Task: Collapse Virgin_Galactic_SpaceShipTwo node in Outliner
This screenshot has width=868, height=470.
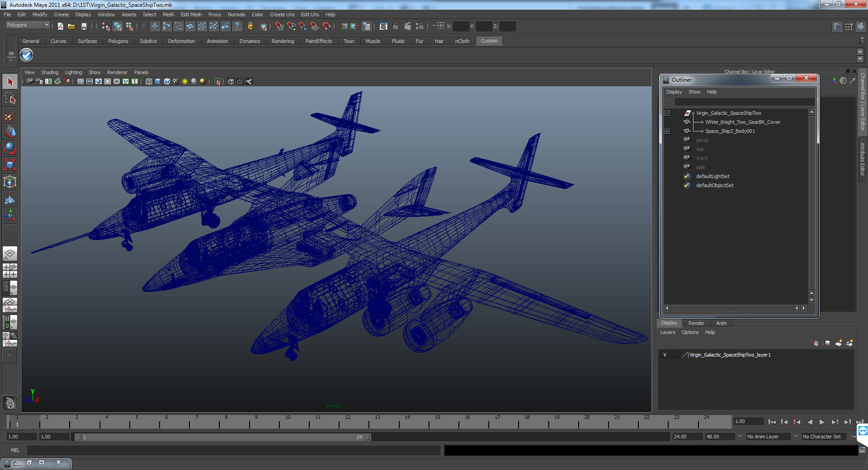Action: [x=667, y=113]
